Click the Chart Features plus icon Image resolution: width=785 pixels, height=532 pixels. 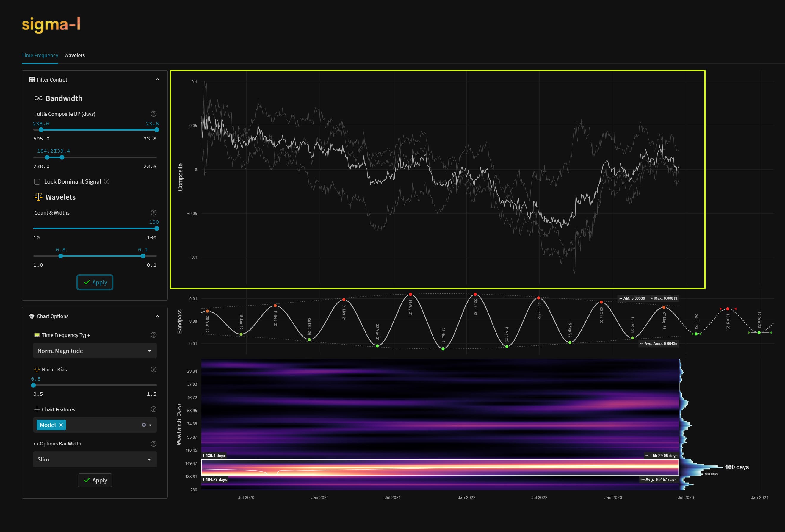(x=37, y=409)
